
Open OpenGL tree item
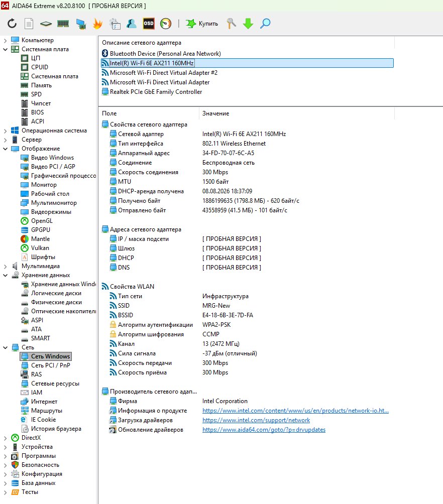click(42, 221)
